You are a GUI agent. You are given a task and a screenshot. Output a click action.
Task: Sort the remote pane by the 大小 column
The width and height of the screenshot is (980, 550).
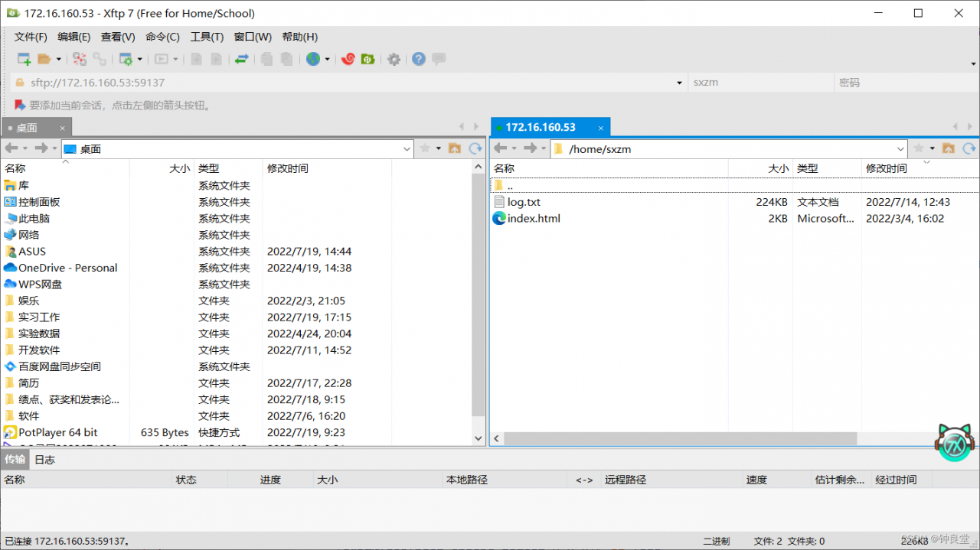tap(760, 168)
